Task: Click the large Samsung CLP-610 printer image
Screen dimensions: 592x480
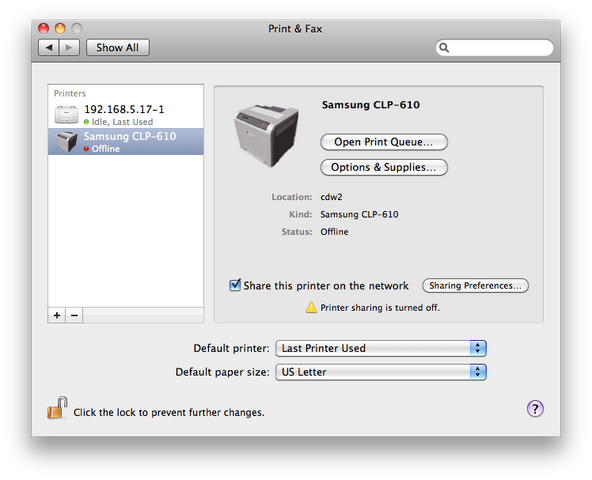Action: (x=266, y=136)
